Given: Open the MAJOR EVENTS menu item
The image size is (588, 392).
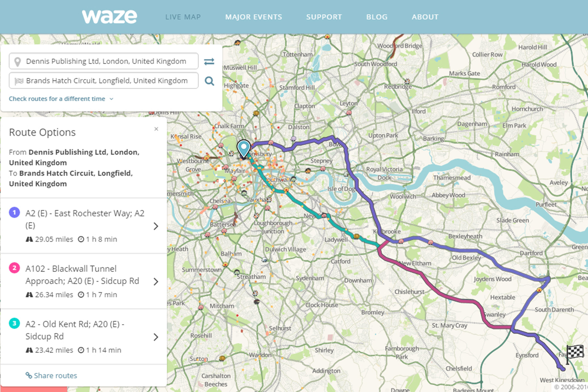Looking at the screenshot, I should (x=254, y=17).
